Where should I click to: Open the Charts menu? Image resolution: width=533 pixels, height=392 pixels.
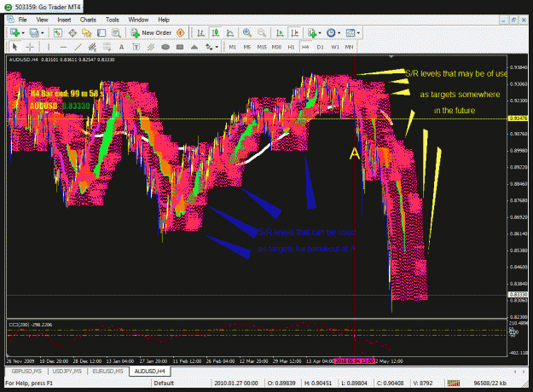pyautogui.click(x=88, y=20)
